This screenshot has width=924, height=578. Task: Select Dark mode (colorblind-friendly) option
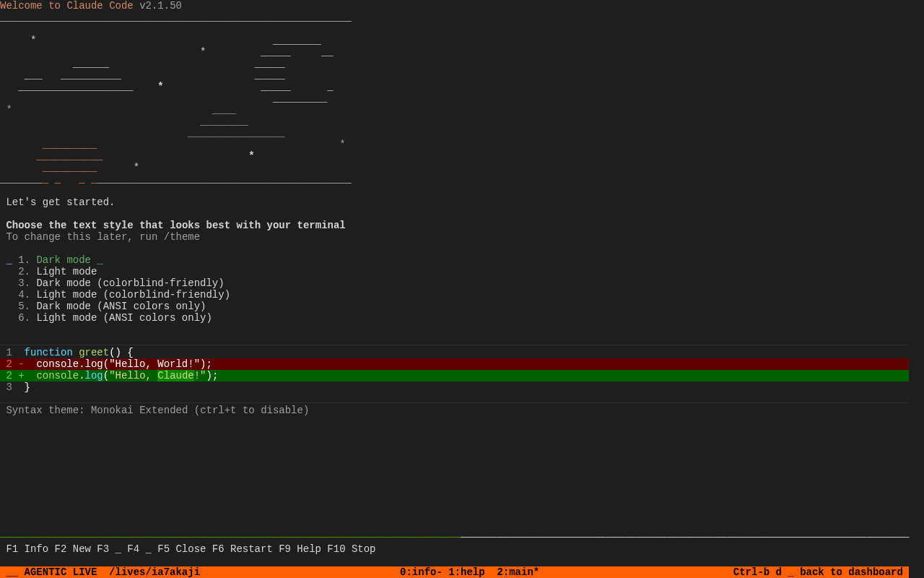click(x=130, y=283)
